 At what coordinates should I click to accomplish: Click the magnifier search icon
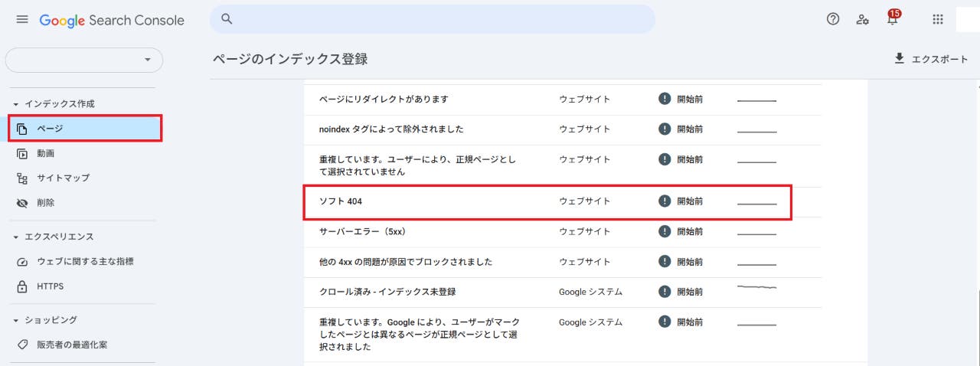[x=227, y=19]
